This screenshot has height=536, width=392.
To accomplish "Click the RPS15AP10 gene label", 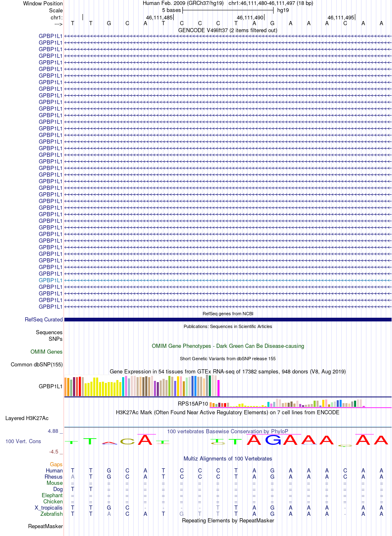I will [x=193, y=404].
